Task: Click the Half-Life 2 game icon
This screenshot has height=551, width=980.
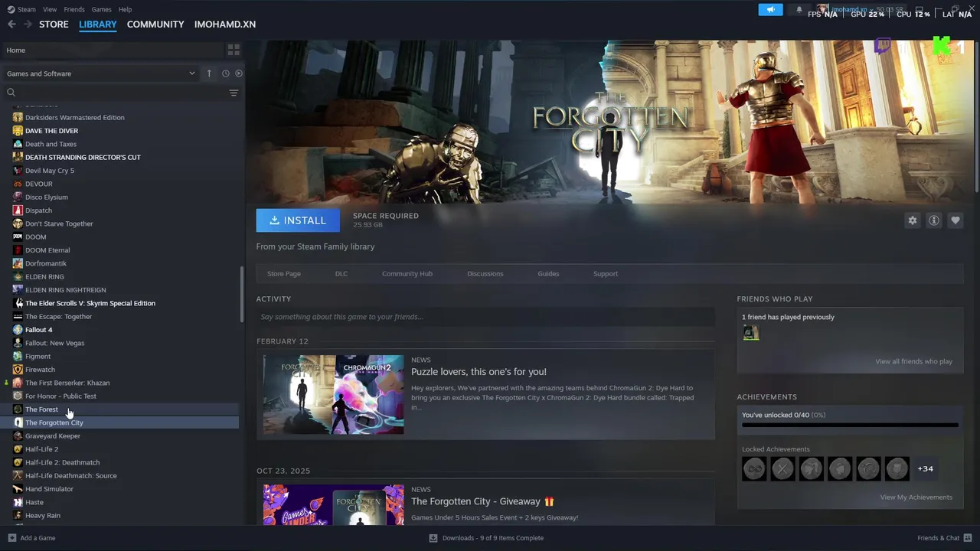Action: 18,449
